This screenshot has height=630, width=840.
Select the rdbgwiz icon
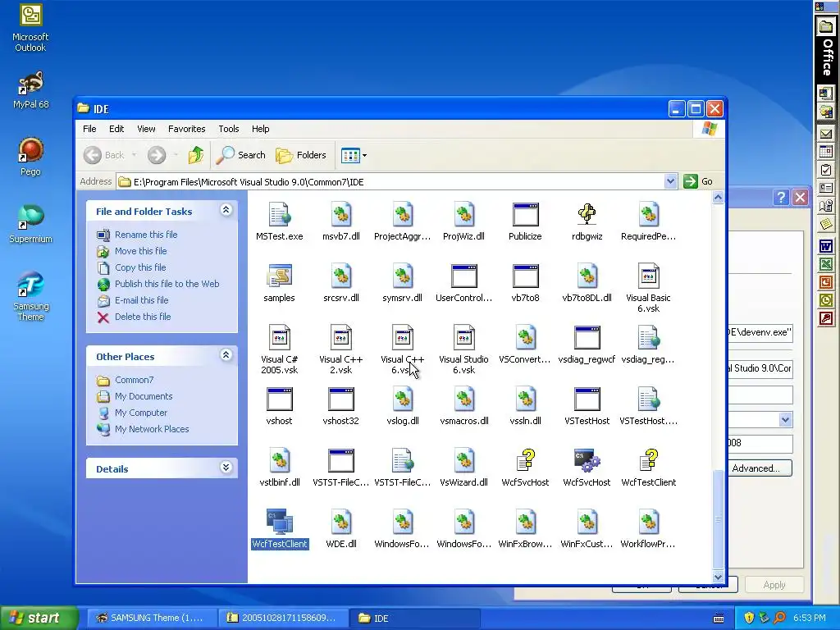coord(587,215)
